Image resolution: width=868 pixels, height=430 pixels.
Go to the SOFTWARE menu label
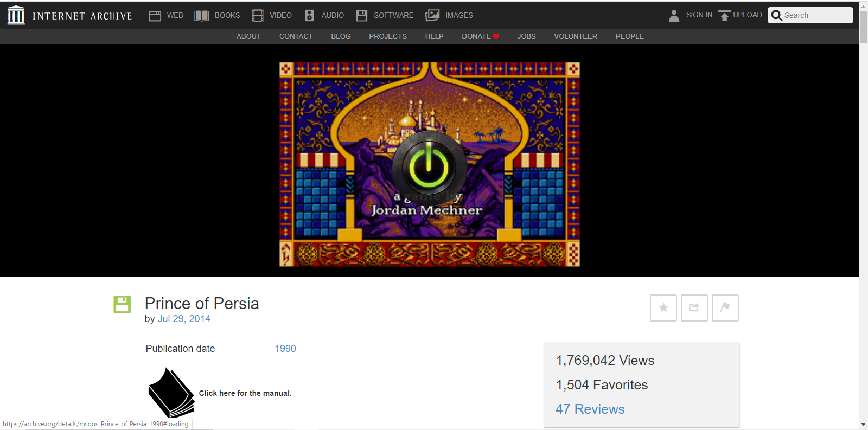pos(393,16)
